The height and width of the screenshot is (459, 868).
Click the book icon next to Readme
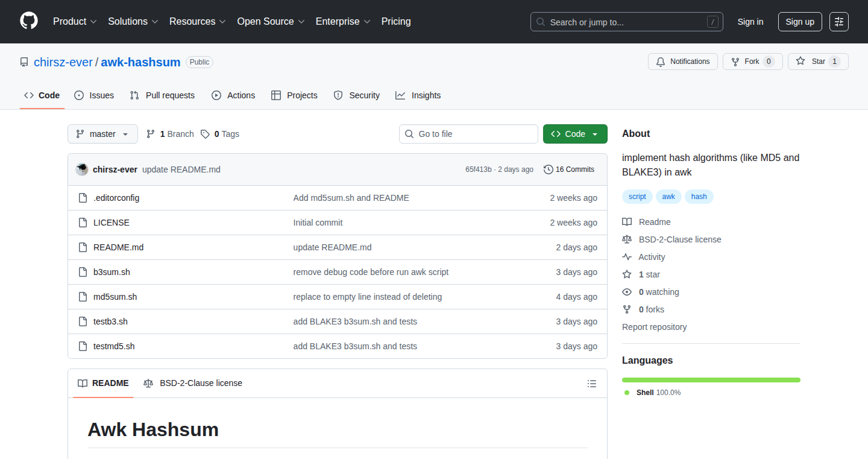click(x=627, y=222)
